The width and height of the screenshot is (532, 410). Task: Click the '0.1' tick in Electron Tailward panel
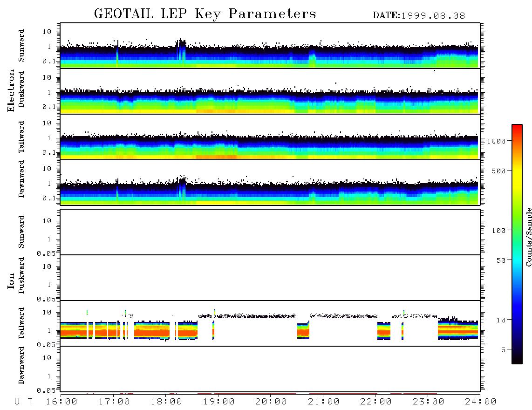49,152
